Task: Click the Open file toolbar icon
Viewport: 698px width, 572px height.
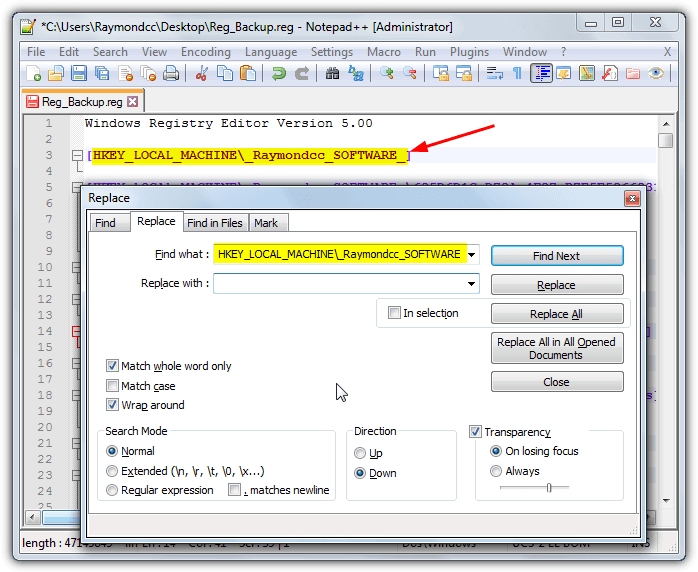Action: click(56, 73)
